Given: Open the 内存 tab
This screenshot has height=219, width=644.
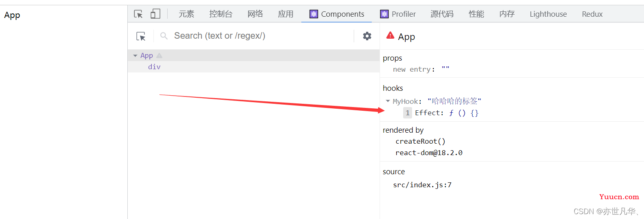Looking at the screenshot, I should (507, 14).
